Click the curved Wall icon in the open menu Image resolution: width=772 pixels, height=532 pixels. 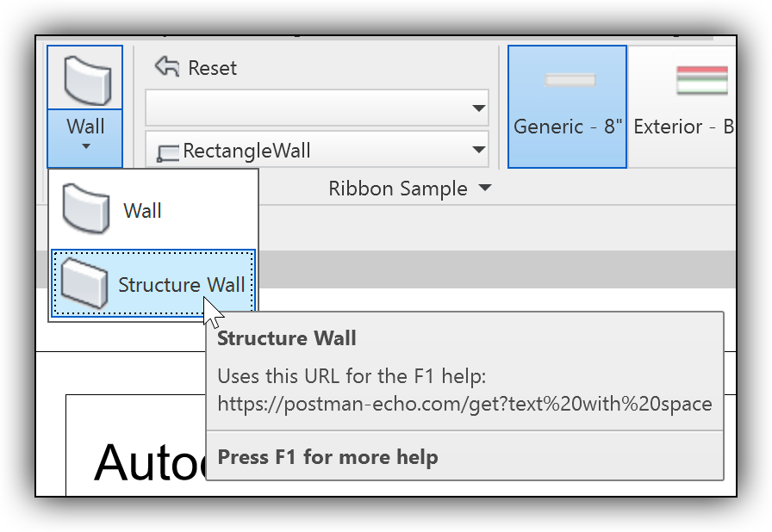coord(84,209)
